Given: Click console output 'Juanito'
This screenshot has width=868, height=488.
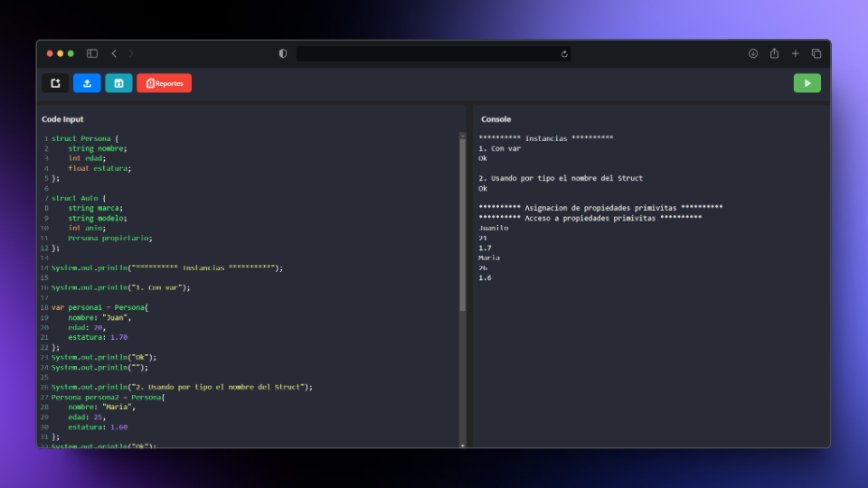Looking at the screenshot, I should coord(494,228).
